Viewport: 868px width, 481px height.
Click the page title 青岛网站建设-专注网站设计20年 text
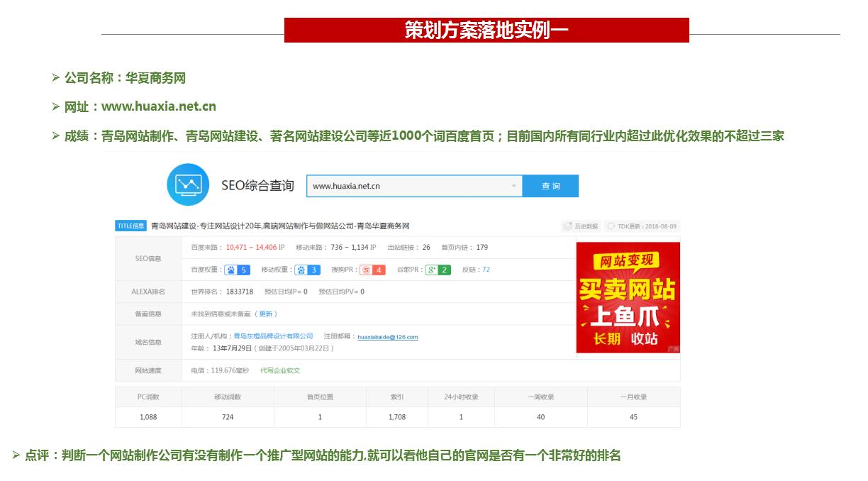click(x=280, y=226)
